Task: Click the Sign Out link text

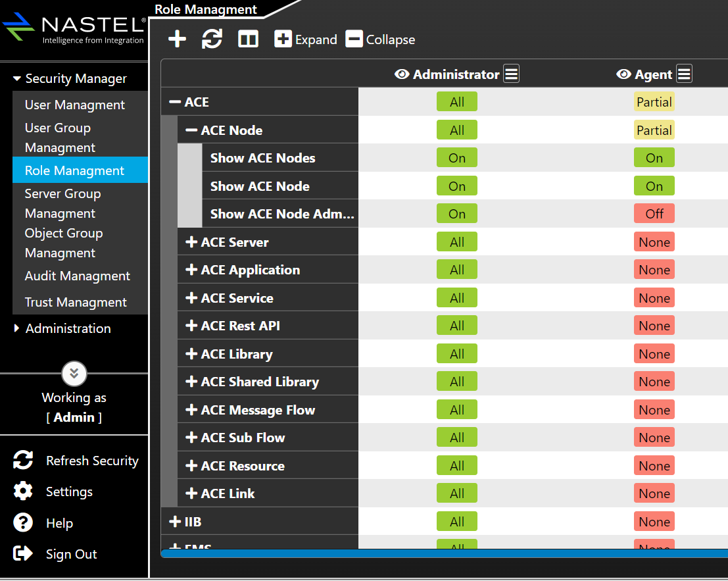Action: pyautogui.click(x=72, y=554)
